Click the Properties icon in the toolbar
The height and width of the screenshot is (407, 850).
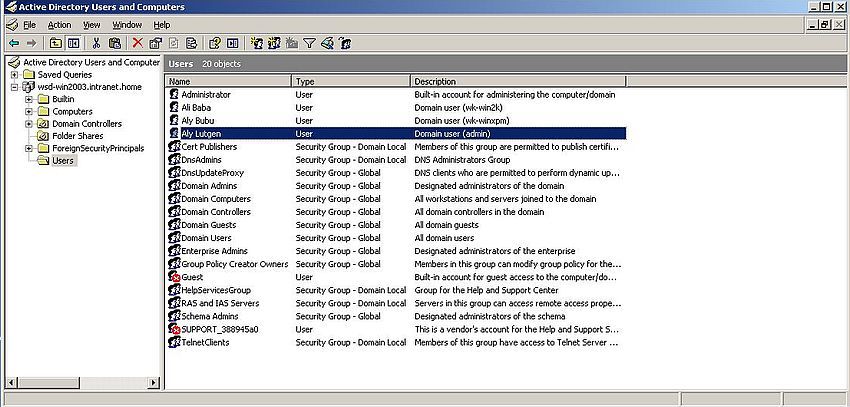click(x=155, y=43)
